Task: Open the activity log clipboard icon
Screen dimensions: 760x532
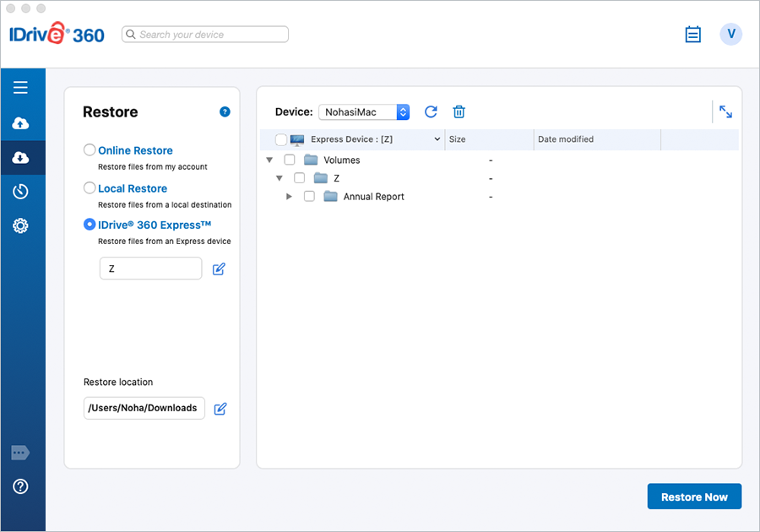Action: (693, 35)
